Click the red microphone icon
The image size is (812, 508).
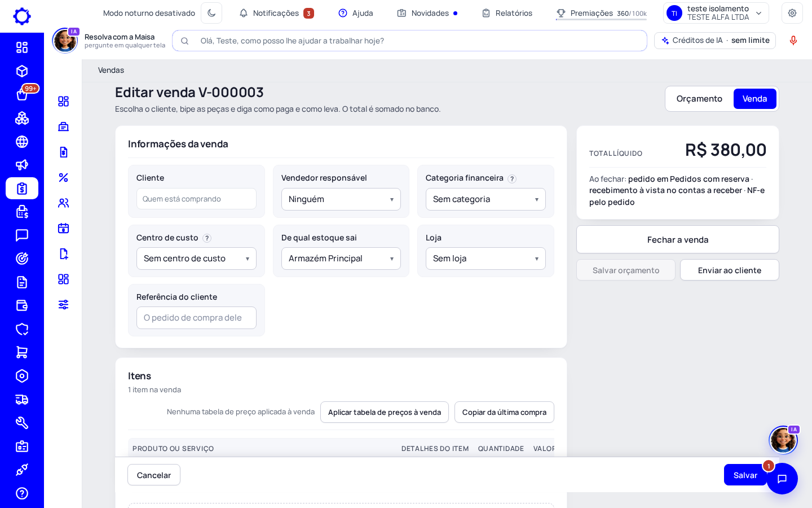coord(793,41)
